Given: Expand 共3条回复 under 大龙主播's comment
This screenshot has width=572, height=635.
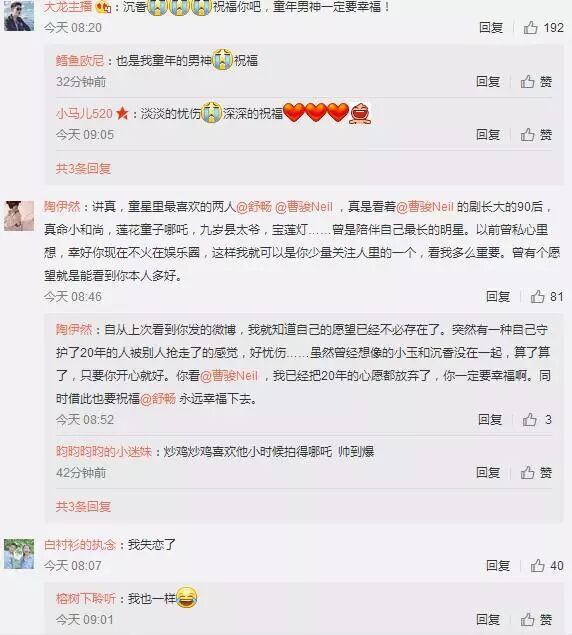Looking at the screenshot, I should (83, 168).
